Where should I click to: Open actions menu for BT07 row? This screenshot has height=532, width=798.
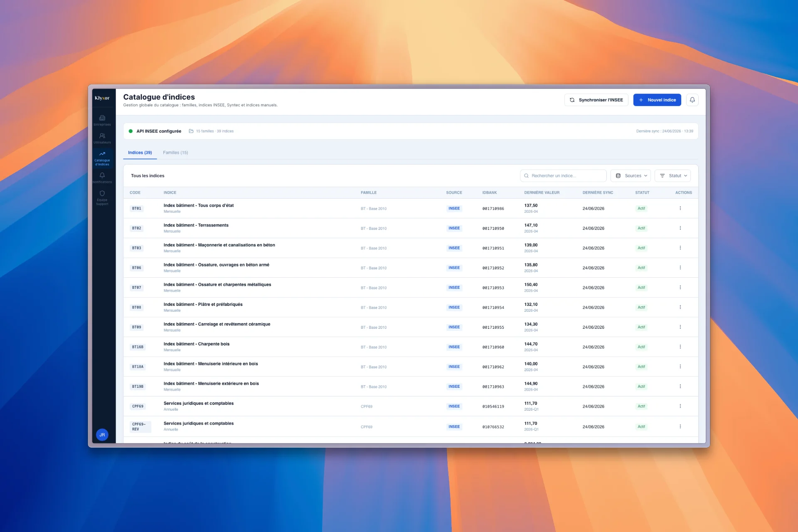coord(680,287)
